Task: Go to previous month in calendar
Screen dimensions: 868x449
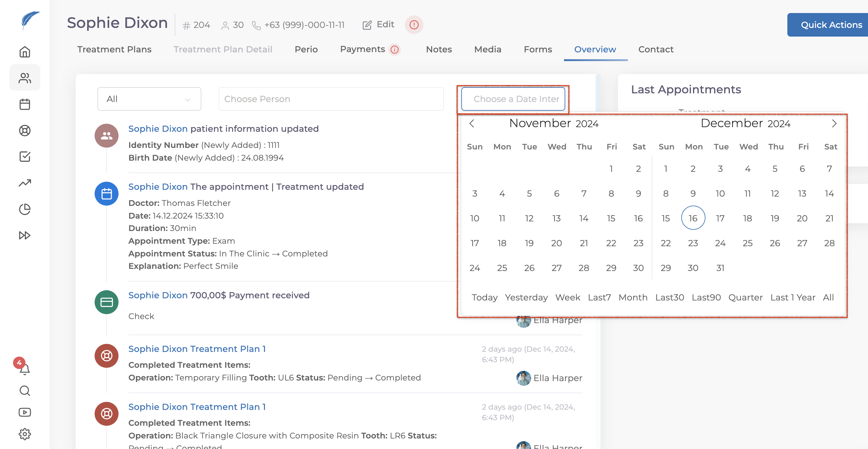Action: coord(472,124)
